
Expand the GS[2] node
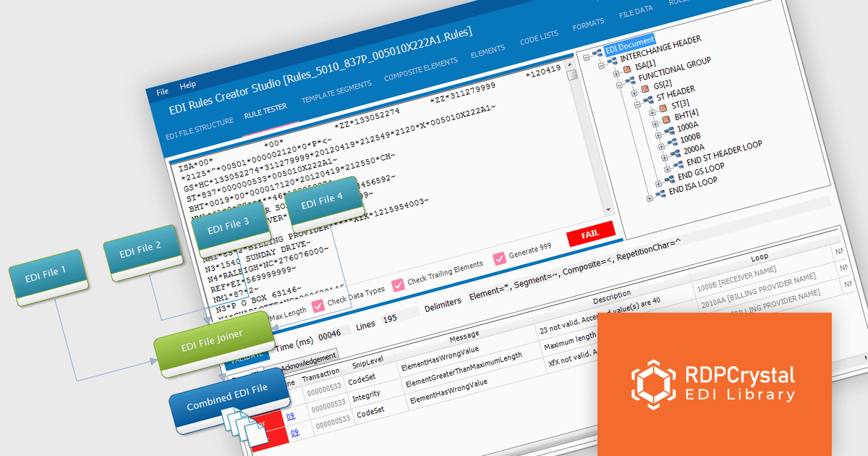pos(634,93)
